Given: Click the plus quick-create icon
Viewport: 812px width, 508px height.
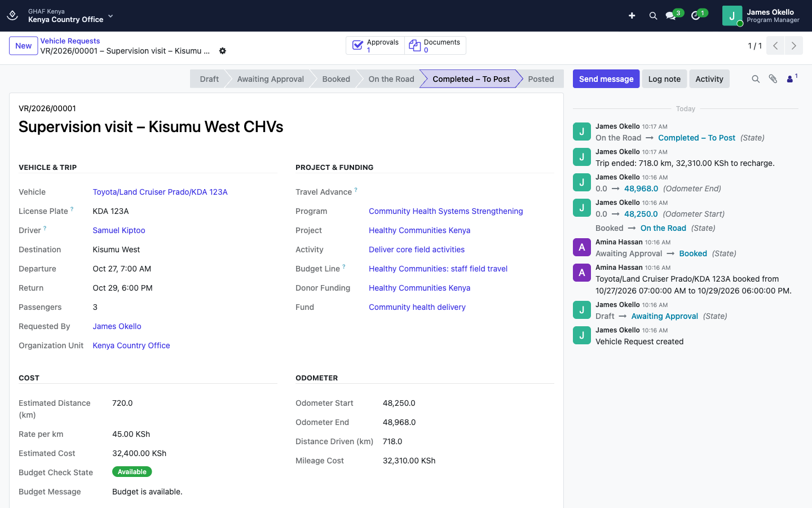Looking at the screenshot, I should point(632,16).
